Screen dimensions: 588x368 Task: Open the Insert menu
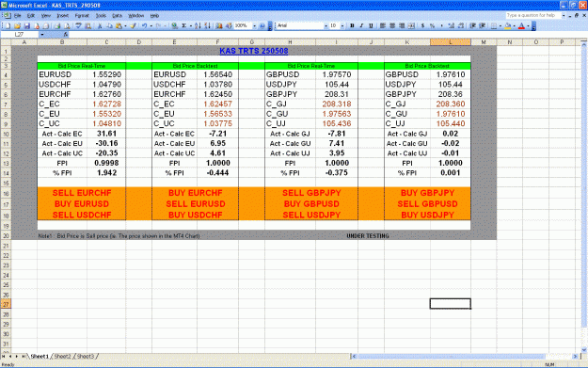click(x=63, y=16)
